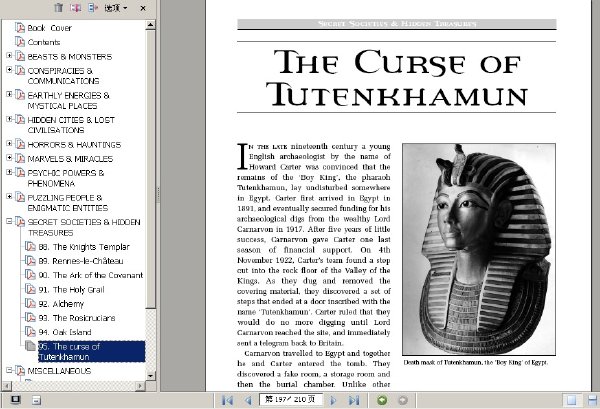The image size is (600, 409).
Task: Open the 选项 options dropdown
Action: pyautogui.click(x=116, y=7)
